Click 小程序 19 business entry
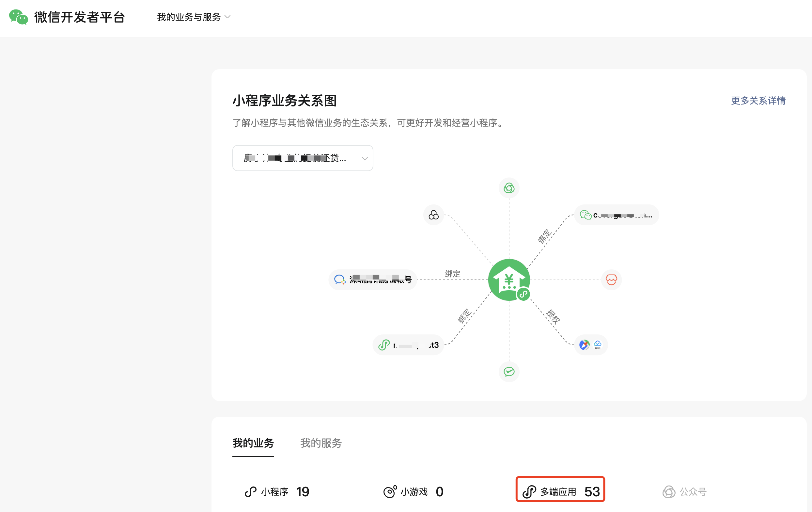Viewport: 812px width, 512px height. (276, 491)
